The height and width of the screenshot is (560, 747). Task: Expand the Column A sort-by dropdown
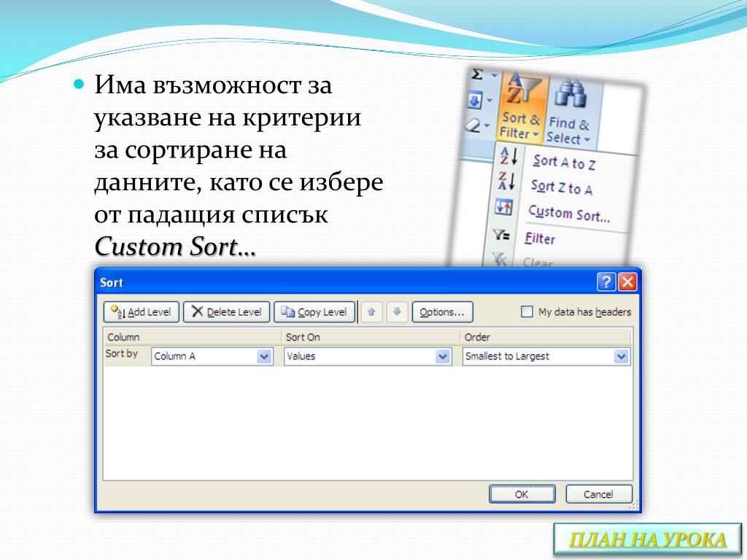(264, 356)
